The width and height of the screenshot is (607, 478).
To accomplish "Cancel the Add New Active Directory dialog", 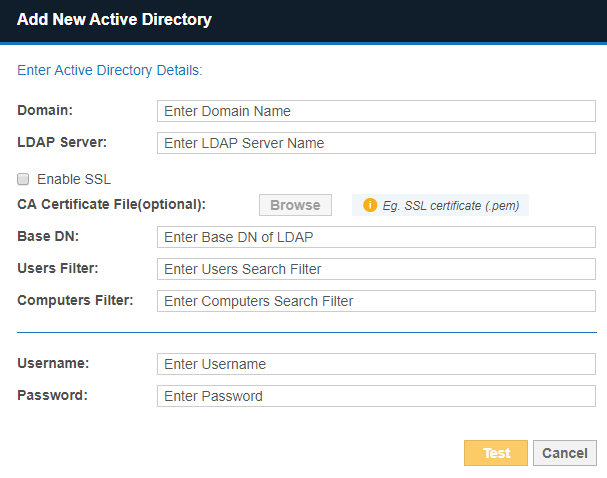I will [564, 453].
